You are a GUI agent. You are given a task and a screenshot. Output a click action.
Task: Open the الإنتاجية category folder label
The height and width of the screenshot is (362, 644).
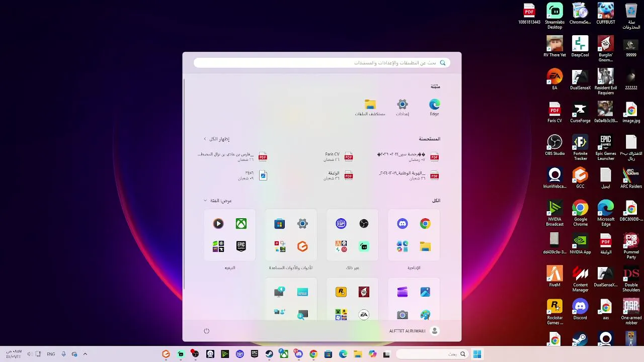tap(414, 268)
